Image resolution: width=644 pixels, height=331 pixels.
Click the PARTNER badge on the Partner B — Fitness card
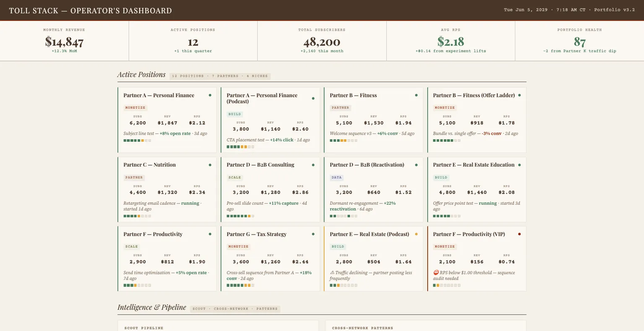[340, 108]
